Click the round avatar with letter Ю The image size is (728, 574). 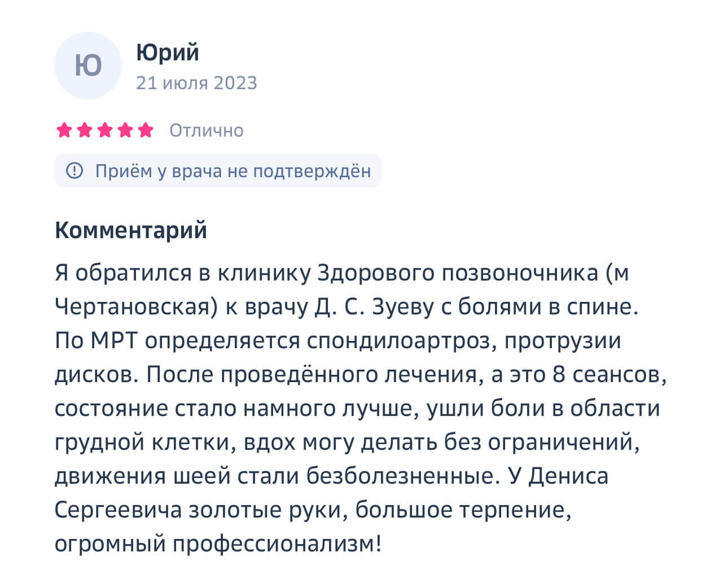point(88,65)
